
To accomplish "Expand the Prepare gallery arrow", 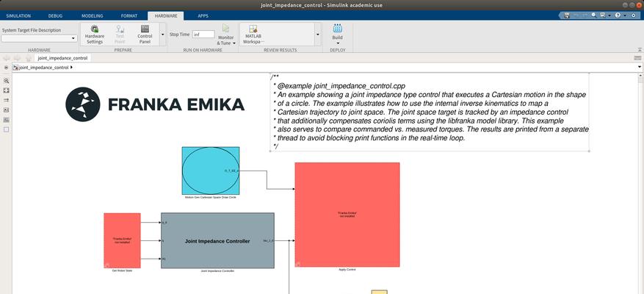I will point(162,34).
